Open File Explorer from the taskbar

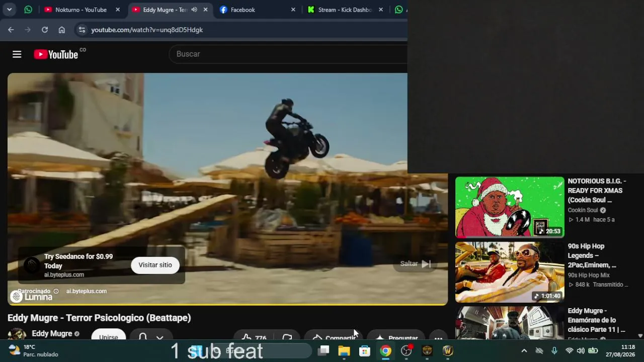coord(344,350)
